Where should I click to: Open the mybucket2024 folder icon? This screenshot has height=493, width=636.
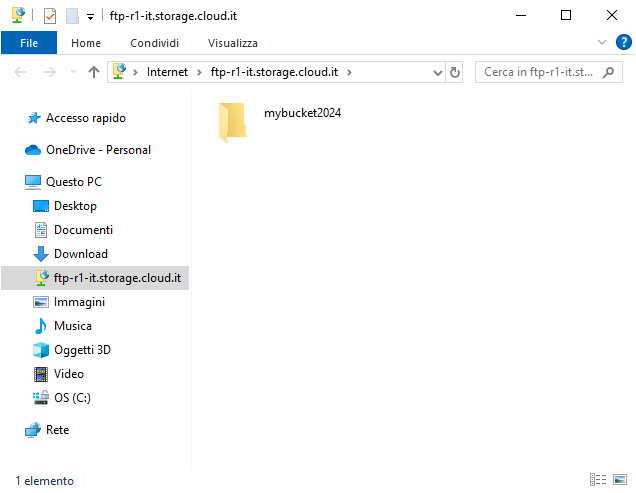coord(232,122)
